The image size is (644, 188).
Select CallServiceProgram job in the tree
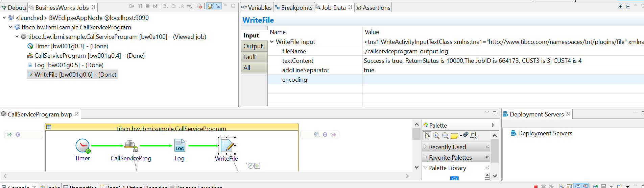coord(77,56)
